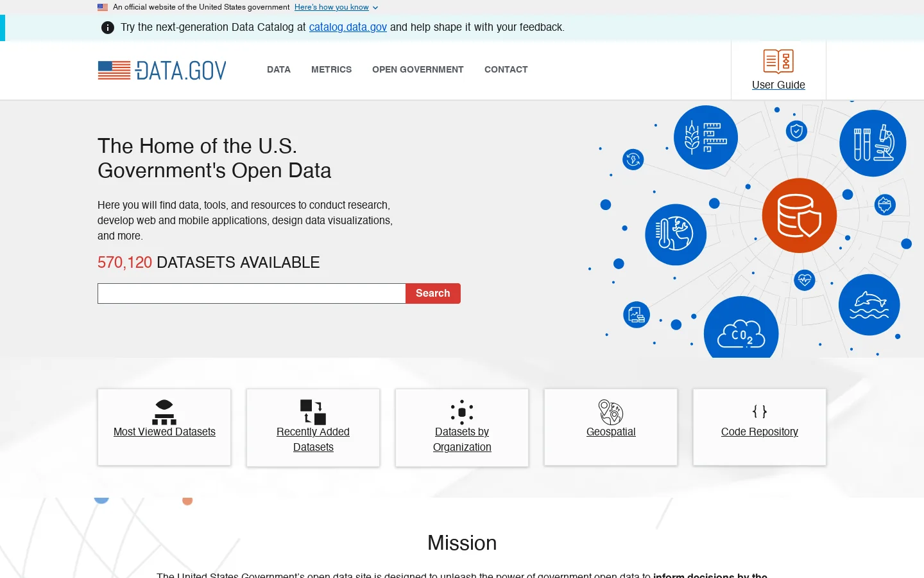This screenshot has width=924, height=578.
Task: Open the CONTACT menu item
Action: [506, 69]
